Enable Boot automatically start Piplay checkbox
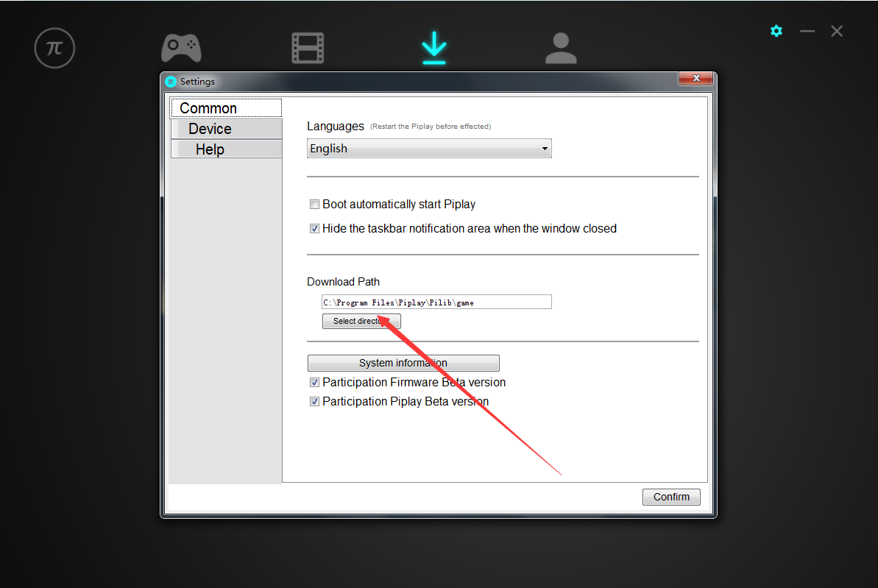Image resolution: width=878 pixels, height=588 pixels. tap(315, 205)
